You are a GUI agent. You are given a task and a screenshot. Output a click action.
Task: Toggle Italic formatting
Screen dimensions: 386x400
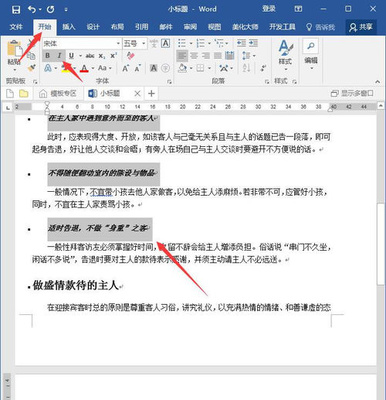59,55
